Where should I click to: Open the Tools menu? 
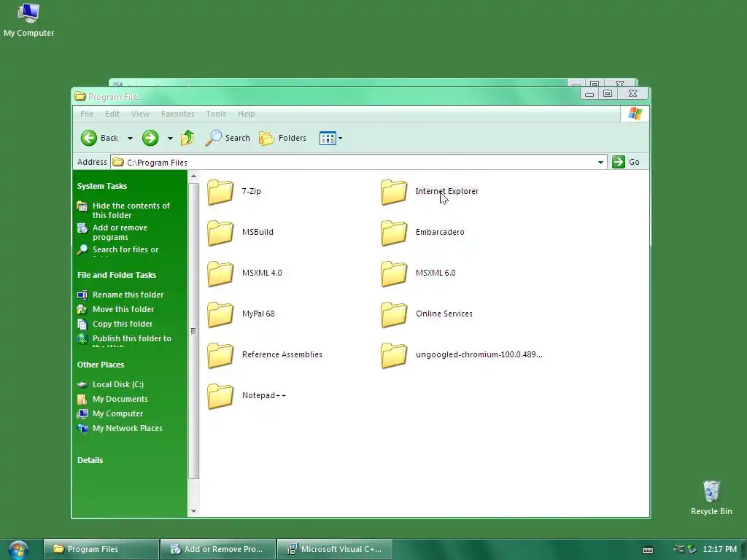pos(216,114)
